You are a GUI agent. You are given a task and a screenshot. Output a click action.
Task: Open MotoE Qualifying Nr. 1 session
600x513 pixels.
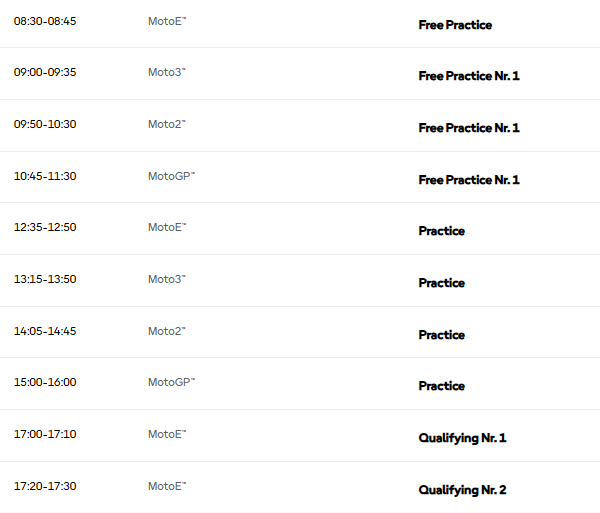pyautogui.click(x=300, y=436)
